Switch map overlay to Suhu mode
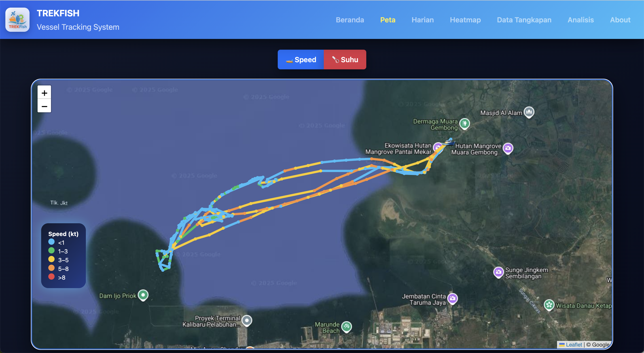Viewport: 644px width, 353px height. (345, 60)
